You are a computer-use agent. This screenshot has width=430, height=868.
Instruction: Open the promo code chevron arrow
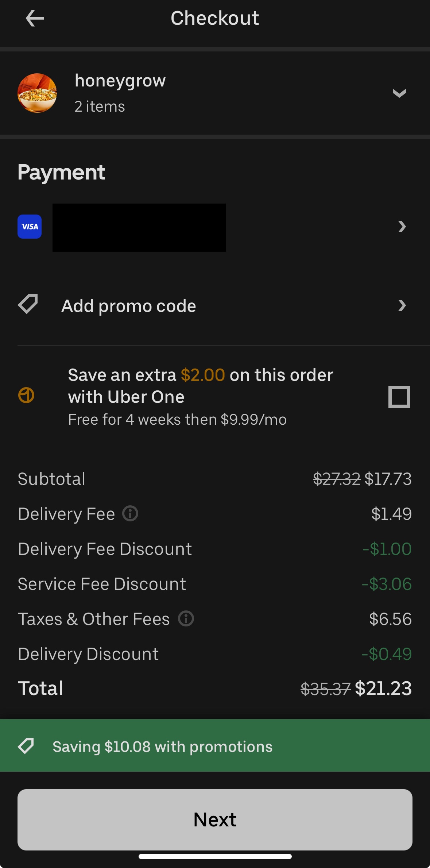pos(402,305)
